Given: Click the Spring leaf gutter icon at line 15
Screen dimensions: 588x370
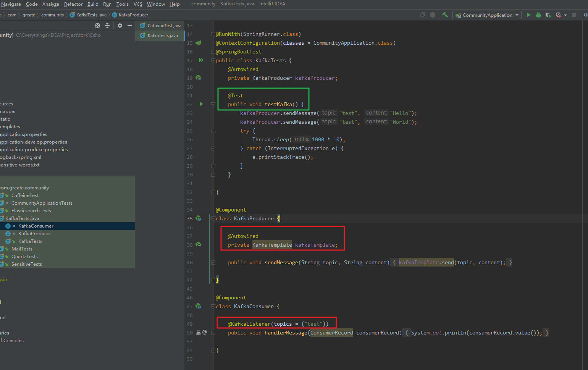Looking at the screenshot, I should [x=198, y=43].
